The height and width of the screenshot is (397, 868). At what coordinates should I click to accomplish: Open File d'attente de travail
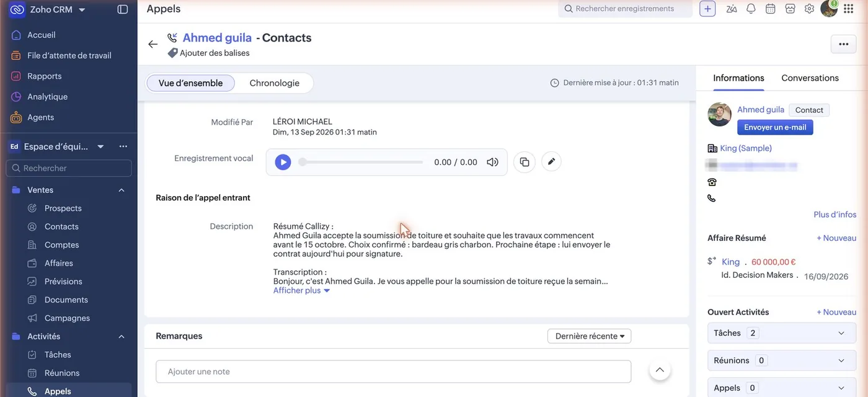pos(68,55)
